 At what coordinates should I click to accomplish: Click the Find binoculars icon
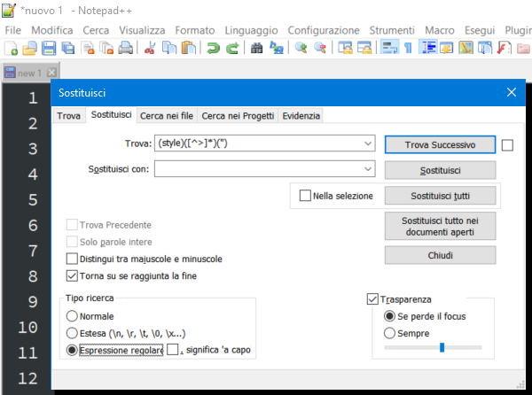[x=256, y=48]
